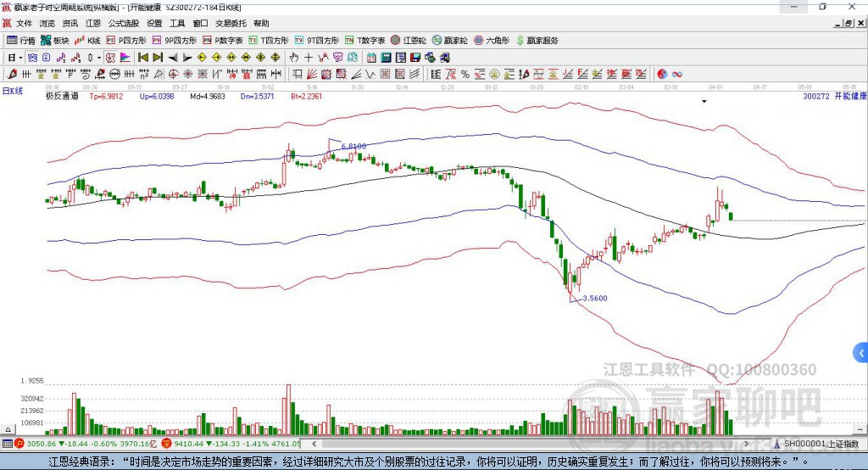
Task: Expand the candlestick style dropdown arrow
Action: tap(99, 58)
